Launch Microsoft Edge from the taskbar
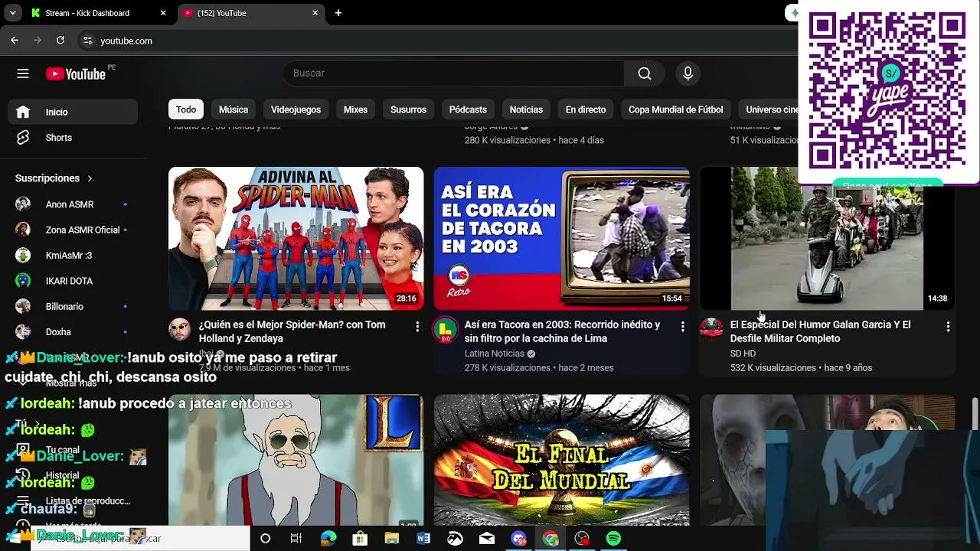This screenshot has height=551, width=980. (x=328, y=539)
